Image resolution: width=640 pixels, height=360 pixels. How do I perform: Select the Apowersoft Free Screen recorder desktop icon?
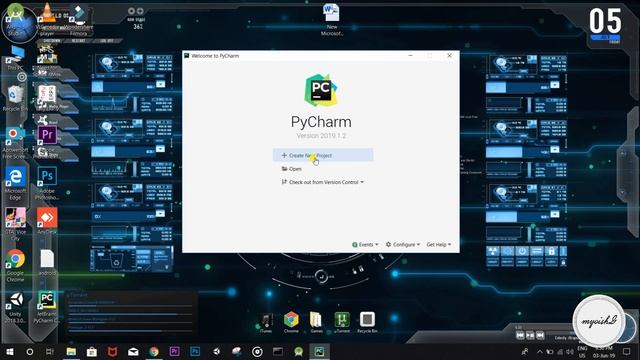(15, 143)
